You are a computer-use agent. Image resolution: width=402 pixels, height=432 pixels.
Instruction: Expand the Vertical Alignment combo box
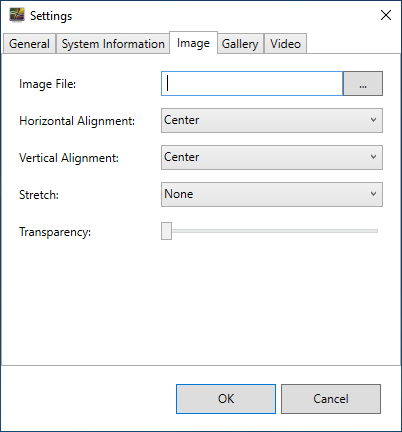(x=272, y=157)
